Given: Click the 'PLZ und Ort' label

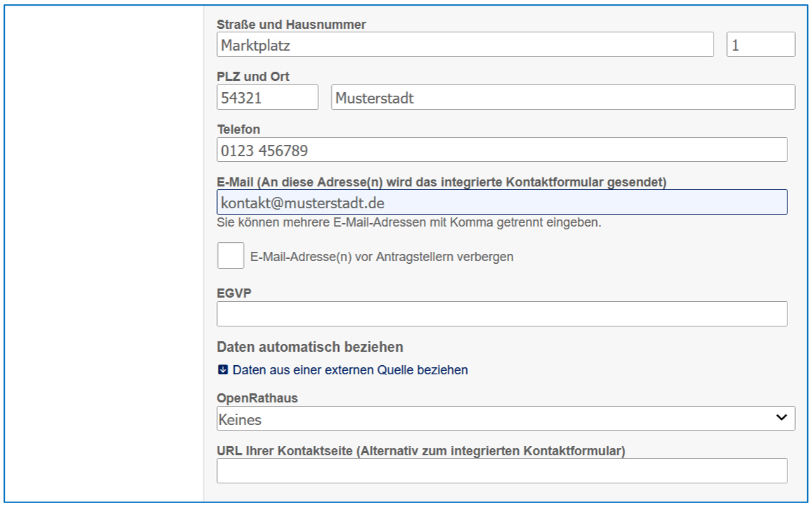Looking at the screenshot, I should tap(253, 77).
